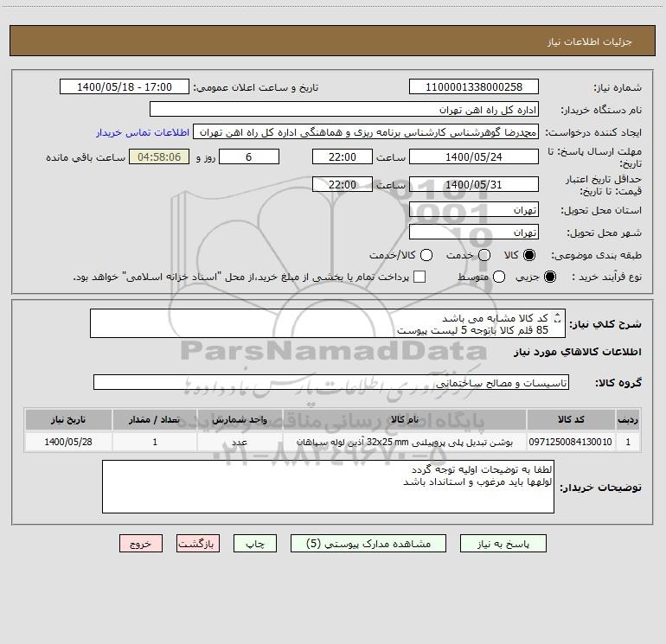The width and height of the screenshot is (666, 644).
Task: Click product code 0971250084130010 cell
Action: [571, 442]
